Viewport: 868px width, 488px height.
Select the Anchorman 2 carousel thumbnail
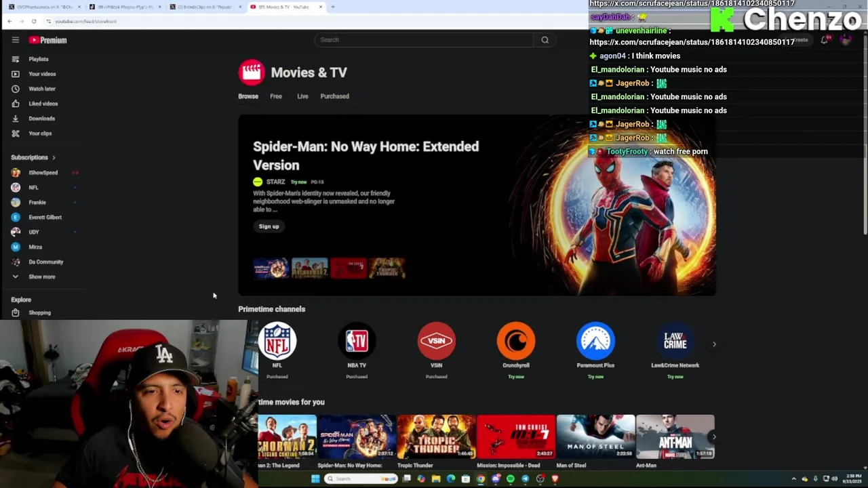coord(310,268)
